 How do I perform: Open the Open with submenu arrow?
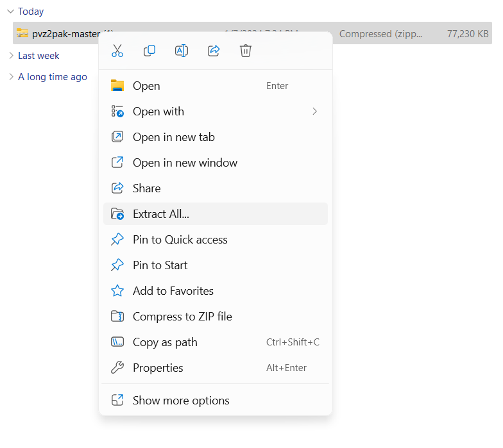coord(314,112)
